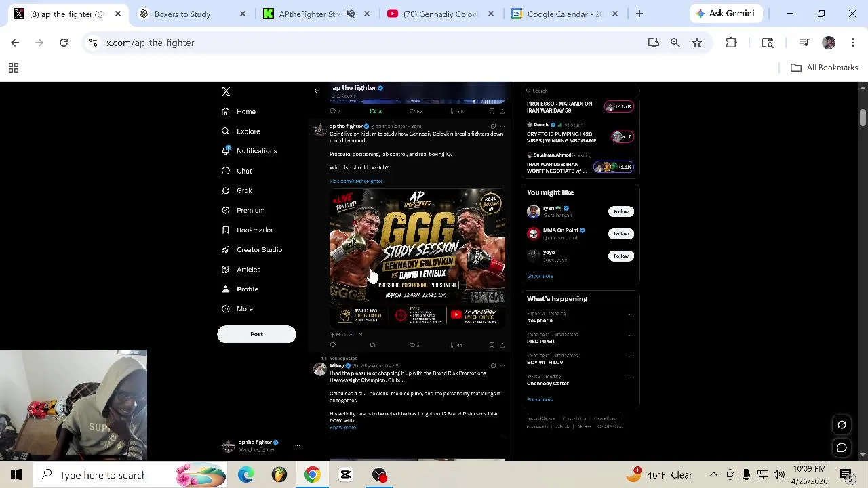The height and width of the screenshot is (488, 868).
Task: Open Explore in the X sidebar
Action: point(241,131)
